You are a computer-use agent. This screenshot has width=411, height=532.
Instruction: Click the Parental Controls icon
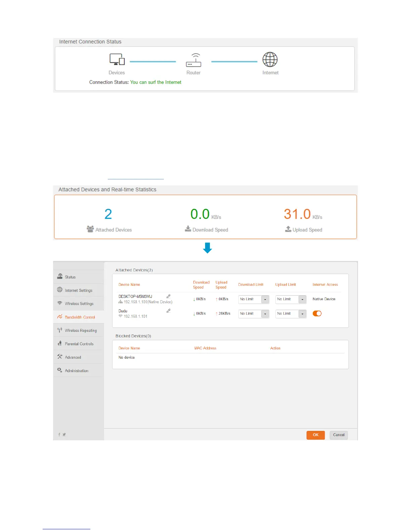pyautogui.click(x=60, y=343)
